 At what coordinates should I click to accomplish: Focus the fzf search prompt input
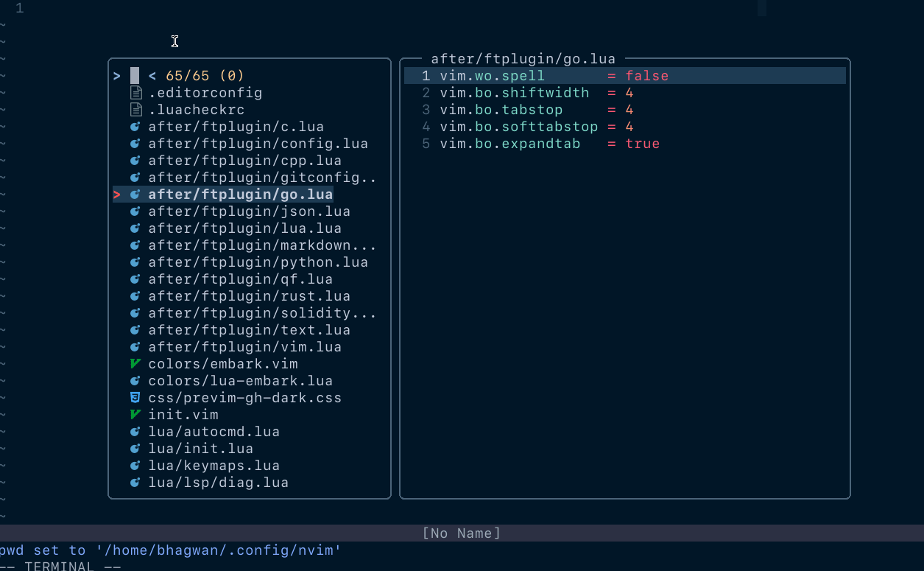[x=135, y=76]
